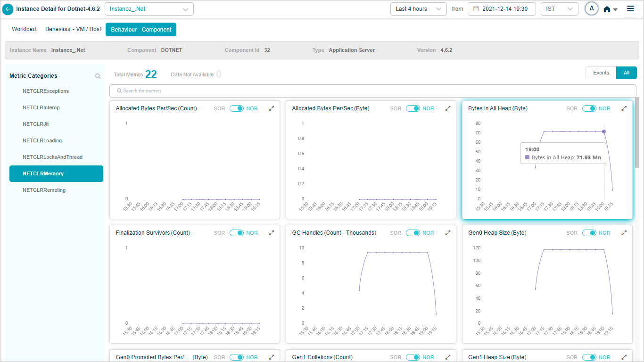644x362 pixels.
Task: Click the Search for metrics field
Action: [372, 90]
